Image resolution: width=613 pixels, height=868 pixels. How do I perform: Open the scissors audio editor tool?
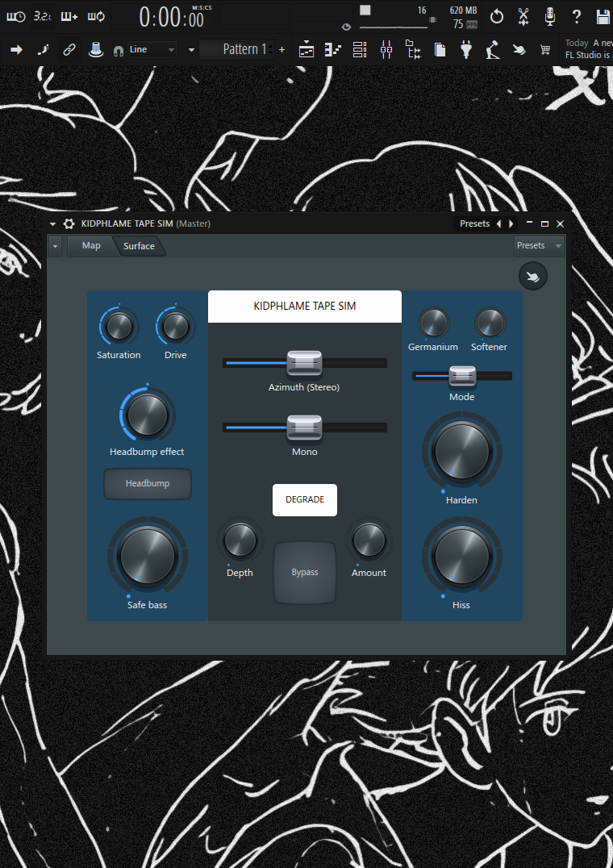(523, 17)
